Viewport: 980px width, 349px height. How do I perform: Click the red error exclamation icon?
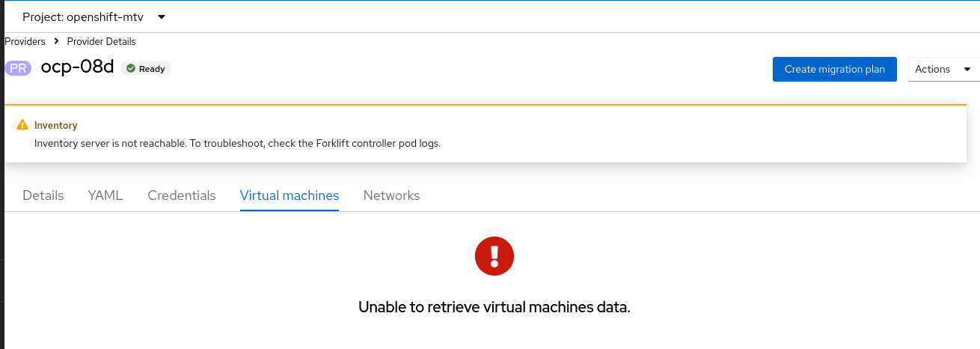(494, 256)
